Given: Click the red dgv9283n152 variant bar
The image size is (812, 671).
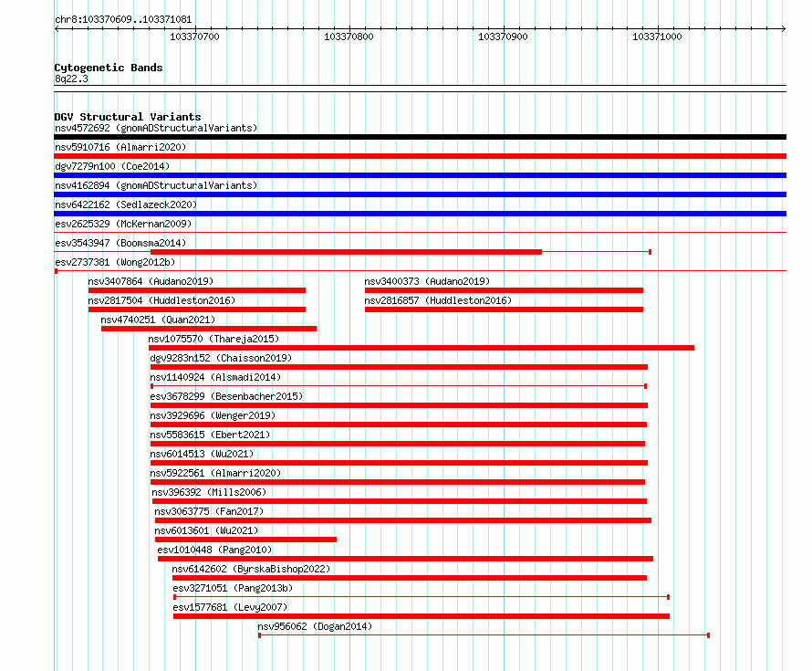Looking at the screenshot, I should (400, 367).
